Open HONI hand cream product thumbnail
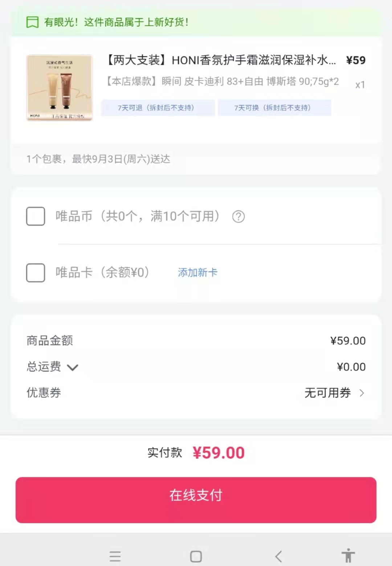The width and height of the screenshot is (392, 566). (60, 87)
